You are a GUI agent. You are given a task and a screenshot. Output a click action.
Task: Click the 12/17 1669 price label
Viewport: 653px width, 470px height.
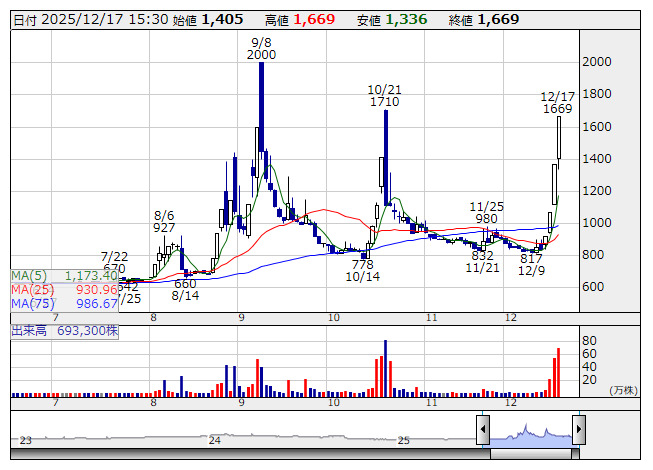click(x=557, y=102)
